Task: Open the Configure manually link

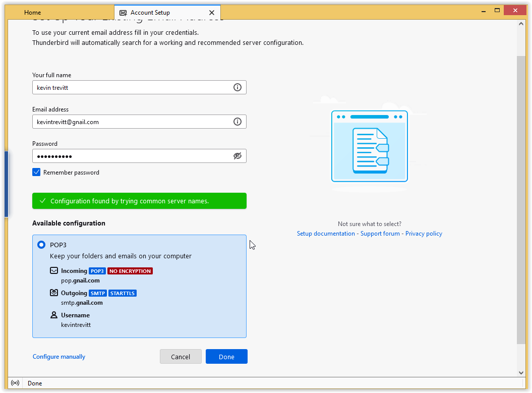Action: [x=59, y=357]
